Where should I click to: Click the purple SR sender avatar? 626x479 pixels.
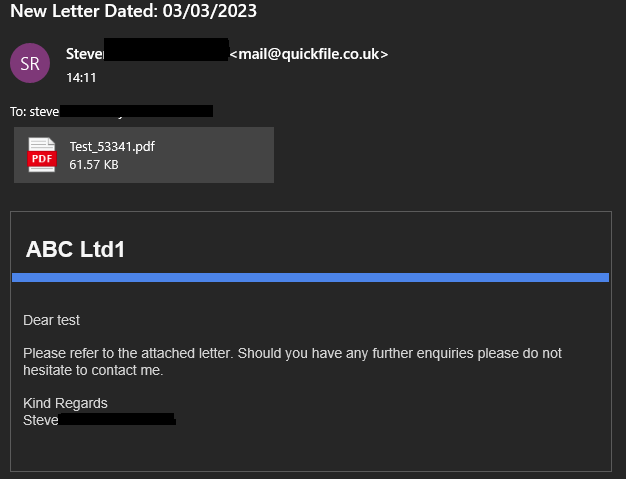tap(30, 63)
